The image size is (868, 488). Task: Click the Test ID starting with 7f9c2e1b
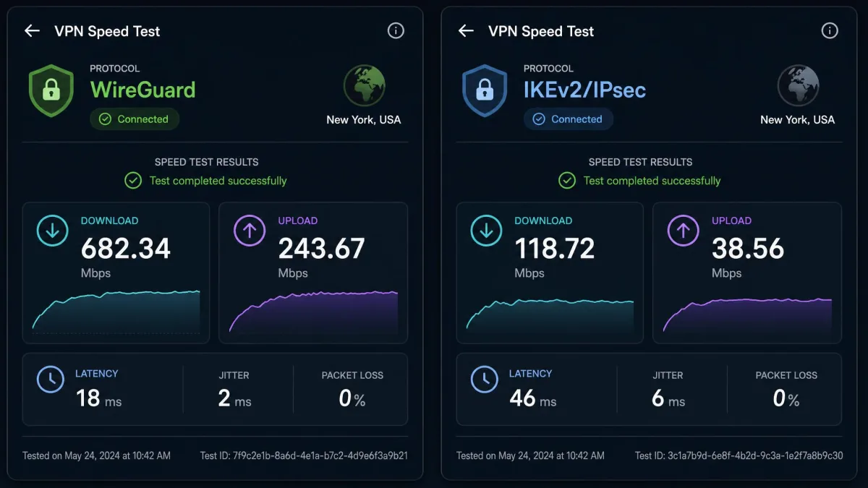[304, 455]
